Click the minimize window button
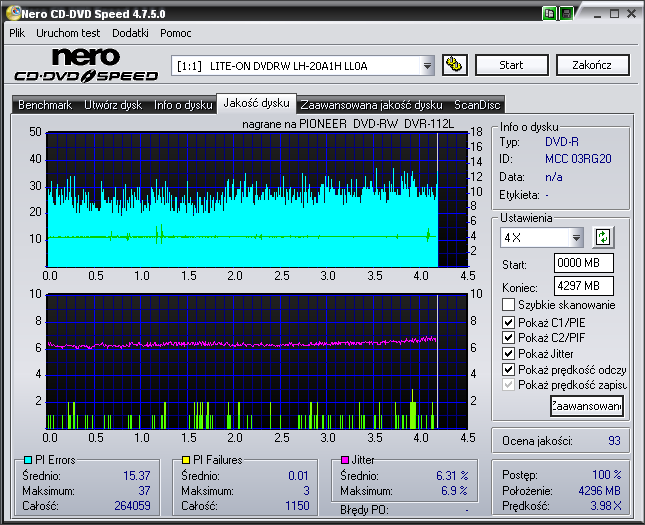 tap(598, 14)
